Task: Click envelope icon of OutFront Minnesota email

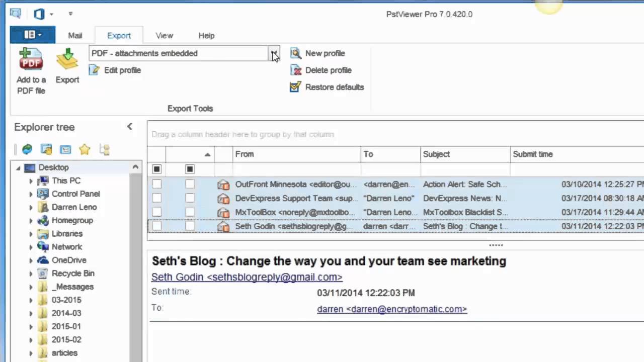Action: [223, 185]
